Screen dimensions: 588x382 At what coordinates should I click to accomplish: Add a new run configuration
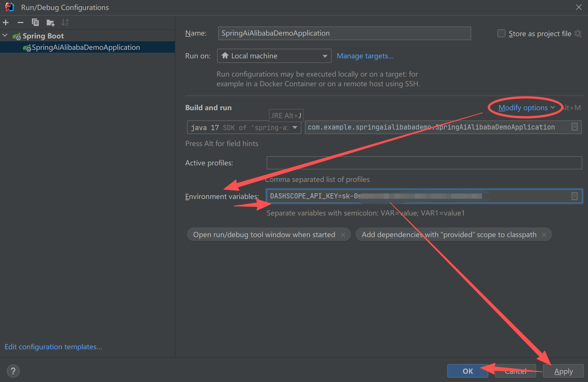tap(6, 22)
